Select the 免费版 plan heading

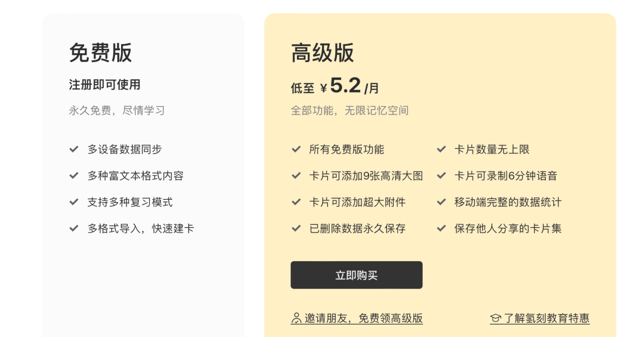pos(100,53)
